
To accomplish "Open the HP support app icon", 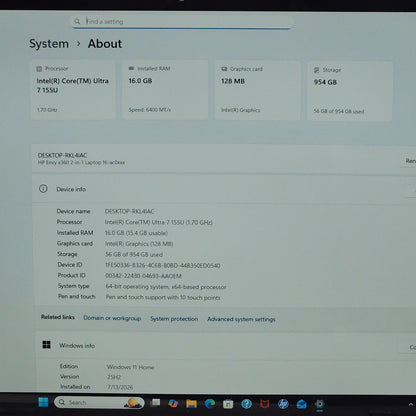I will pos(283,404).
